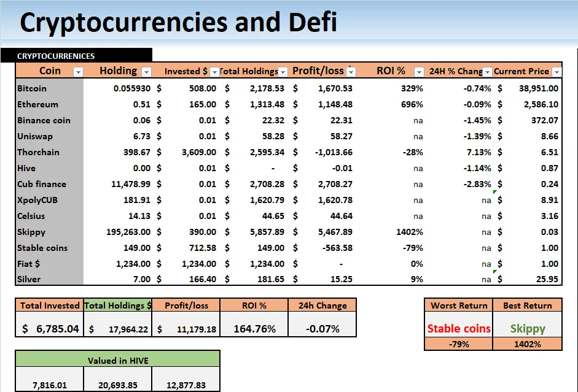
Task: Select the Celsius coin cell
Action: [50, 216]
